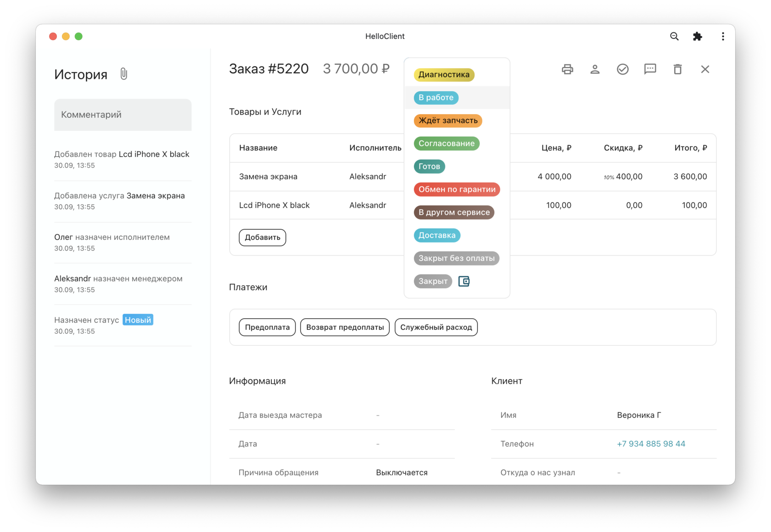Viewport: 771px width, 532px height.
Task: Click the client name Вероника Г
Action: pyautogui.click(x=639, y=415)
